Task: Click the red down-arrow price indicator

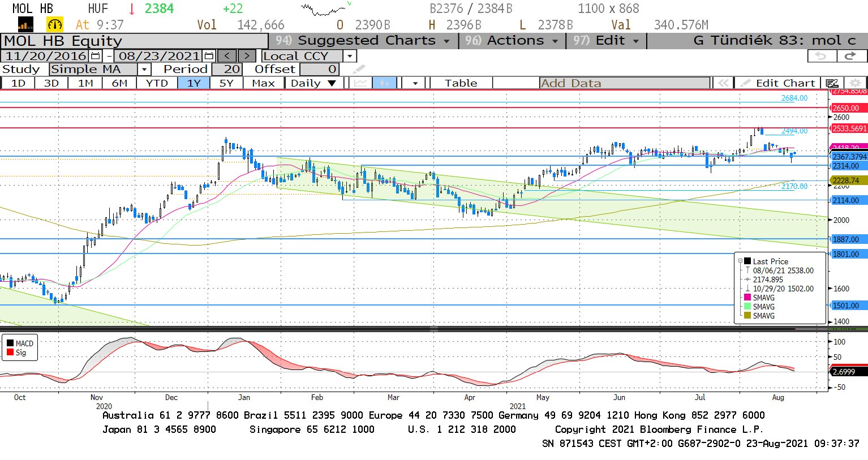Action: [132, 9]
